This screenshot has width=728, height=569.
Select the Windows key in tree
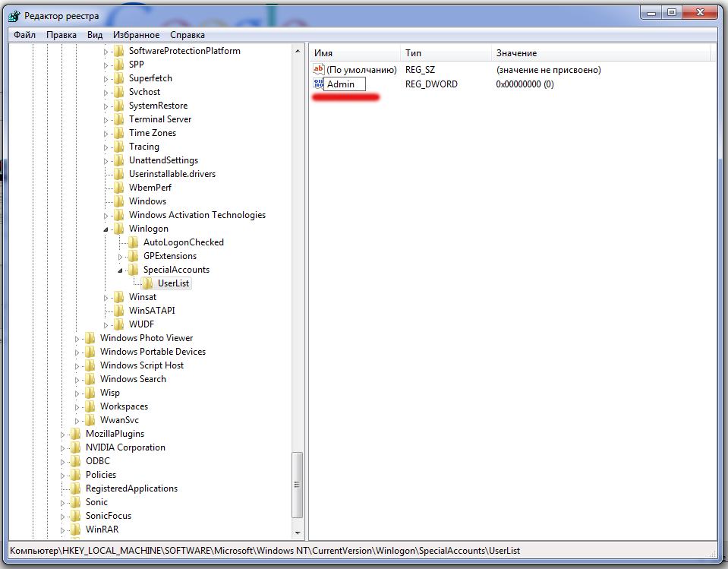(x=147, y=201)
